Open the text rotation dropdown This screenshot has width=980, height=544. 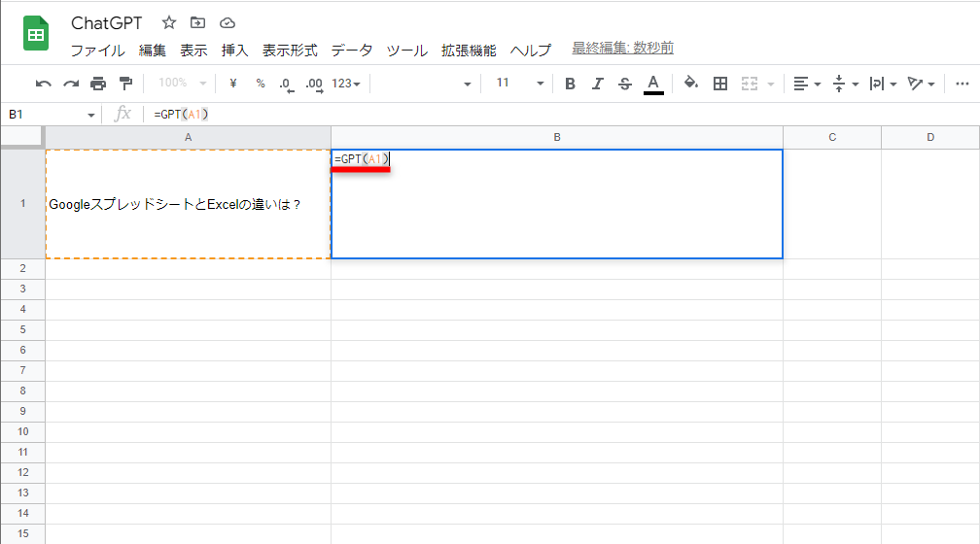(921, 84)
